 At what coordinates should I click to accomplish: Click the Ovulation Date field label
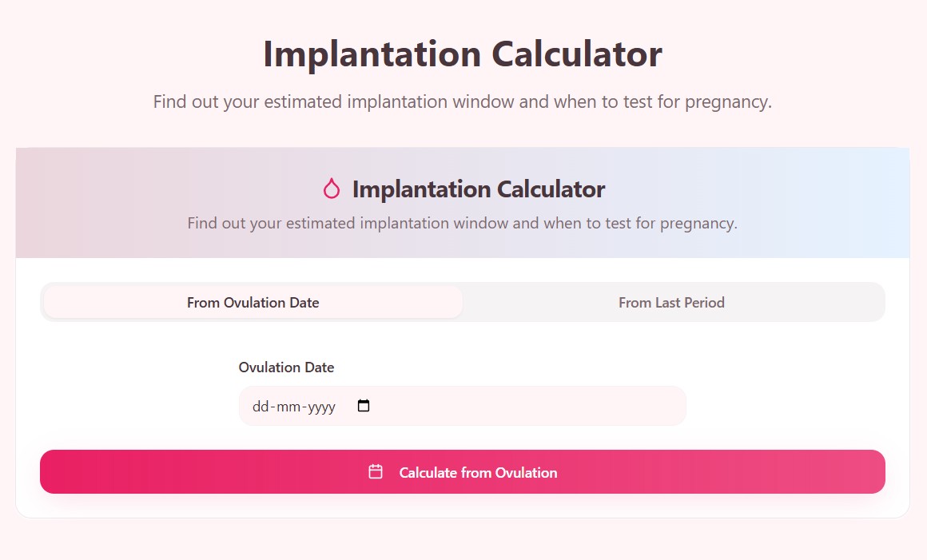pos(286,367)
